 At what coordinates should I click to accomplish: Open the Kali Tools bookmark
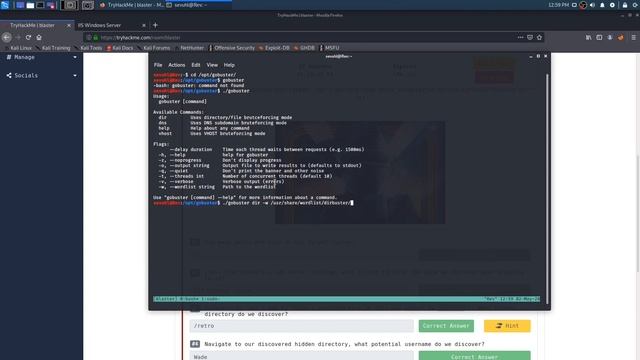click(x=89, y=48)
